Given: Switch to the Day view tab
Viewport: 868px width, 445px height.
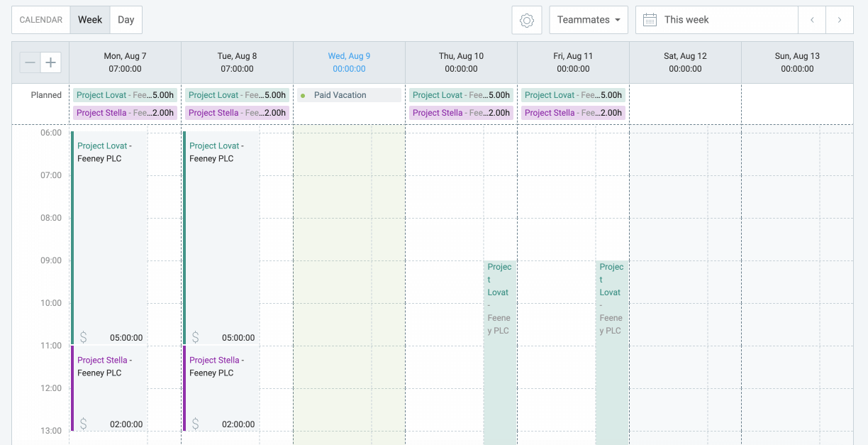Looking at the screenshot, I should coord(126,19).
